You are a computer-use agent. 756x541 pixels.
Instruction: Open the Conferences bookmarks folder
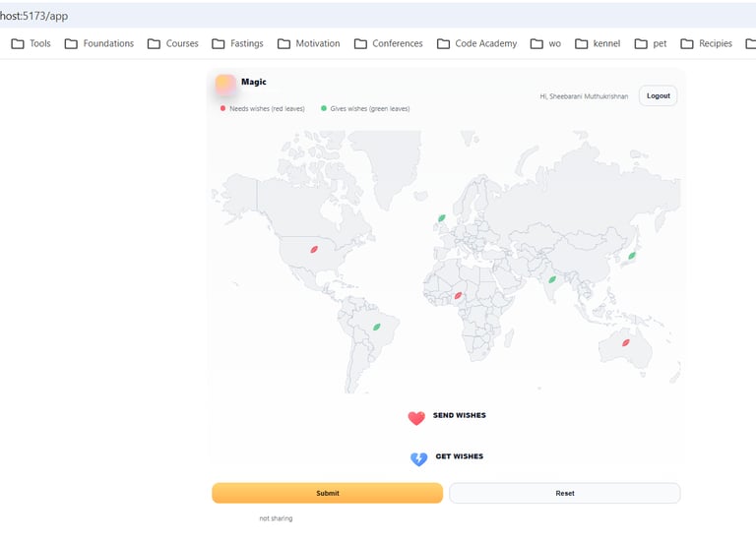[x=388, y=43]
